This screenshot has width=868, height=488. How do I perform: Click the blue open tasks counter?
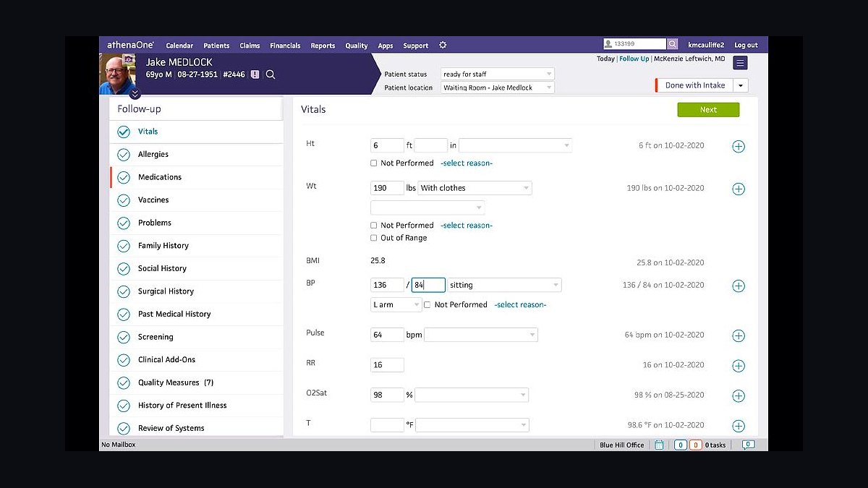click(680, 445)
